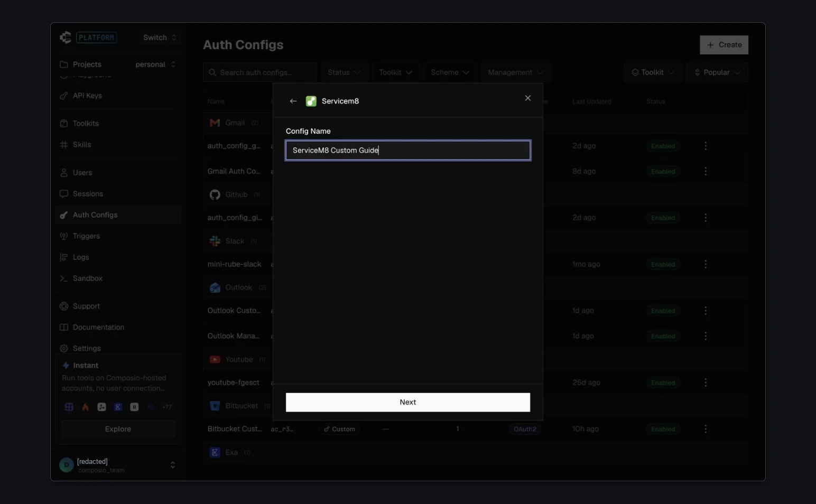The image size is (816, 504).
Task: Click the Auth Configs key icon
Action: tap(64, 215)
